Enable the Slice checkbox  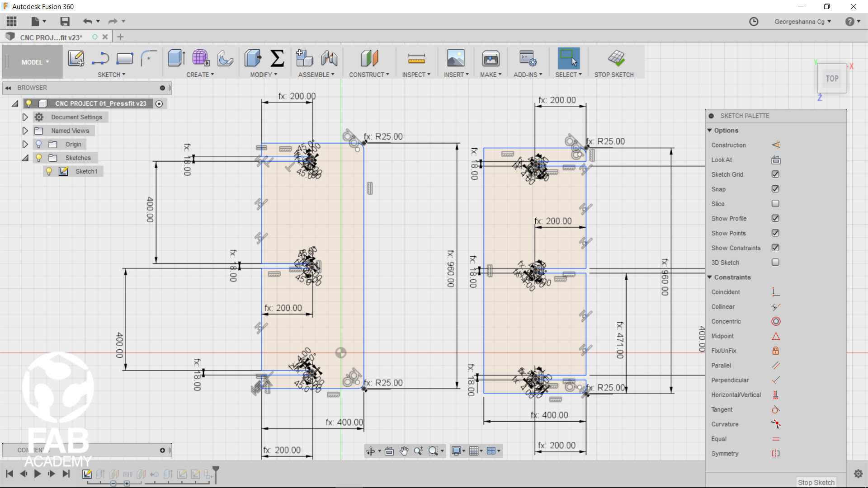point(775,203)
